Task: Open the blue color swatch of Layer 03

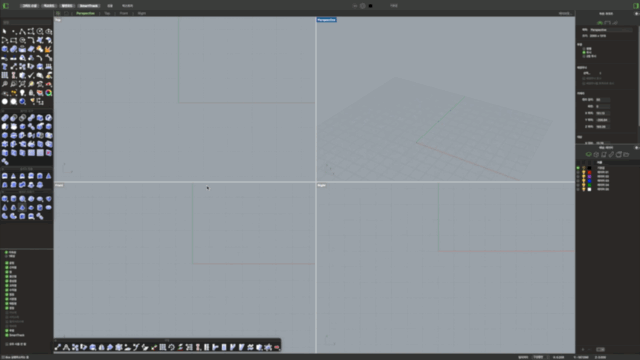Action: pyautogui.click(x=589, y=181)
